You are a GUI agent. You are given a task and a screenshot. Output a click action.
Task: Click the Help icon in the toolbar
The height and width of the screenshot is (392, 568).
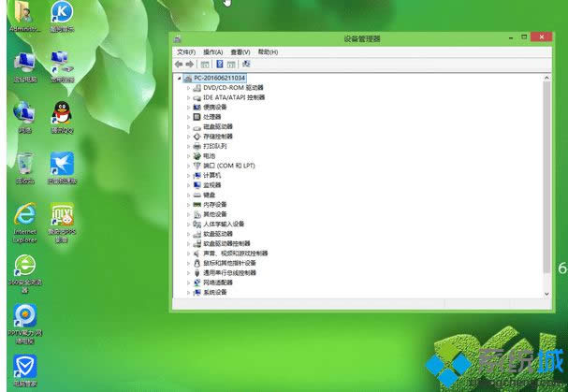tap(219, 64)
